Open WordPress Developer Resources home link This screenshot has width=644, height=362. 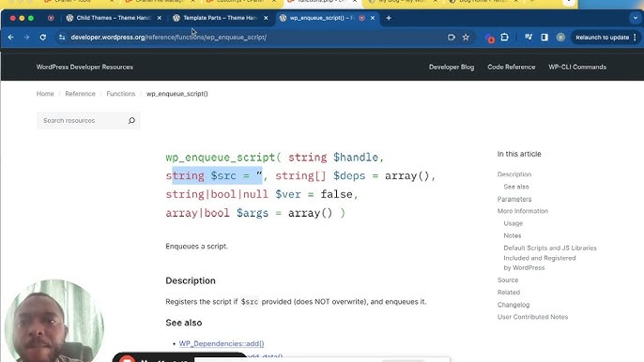tap(84, 67)
